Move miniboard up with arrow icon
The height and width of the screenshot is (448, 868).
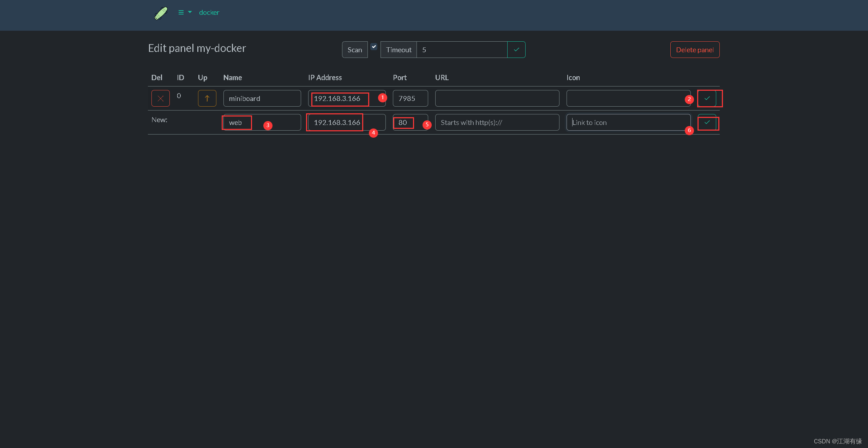point(207,98)
